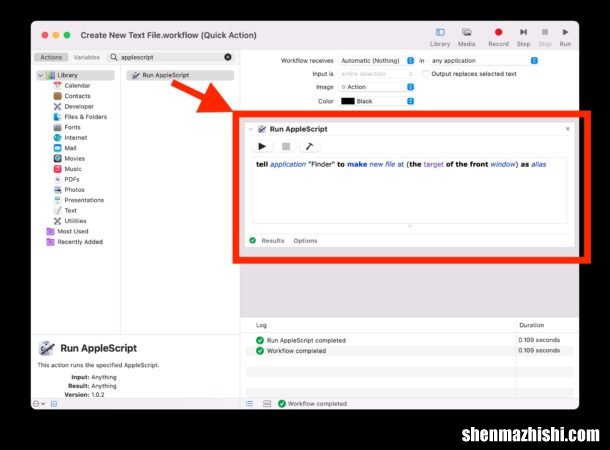The height and width of the screenshot is (450, 610).
Task: Compile the script with hammer button
Action: pos(309,147)
